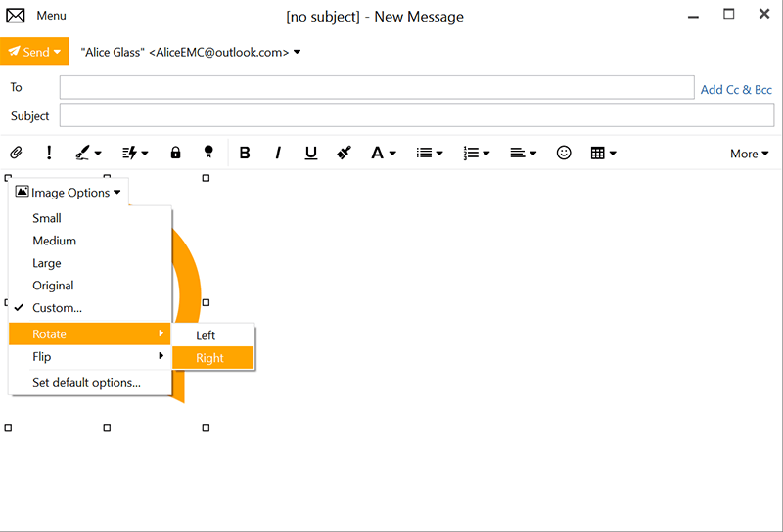Apply bulleted list formatting
Viewport: 783px width, 532px height.
click(x=425, y=153)
